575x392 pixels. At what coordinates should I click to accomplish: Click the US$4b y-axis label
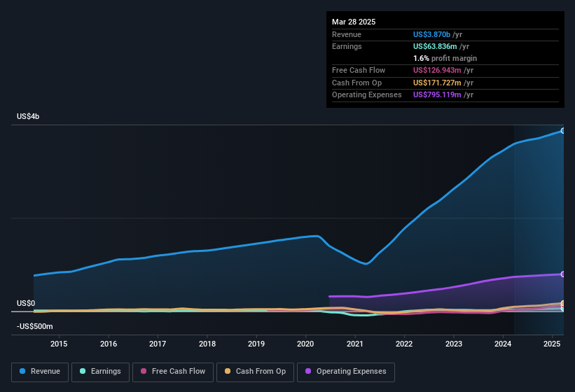[28, 116]
